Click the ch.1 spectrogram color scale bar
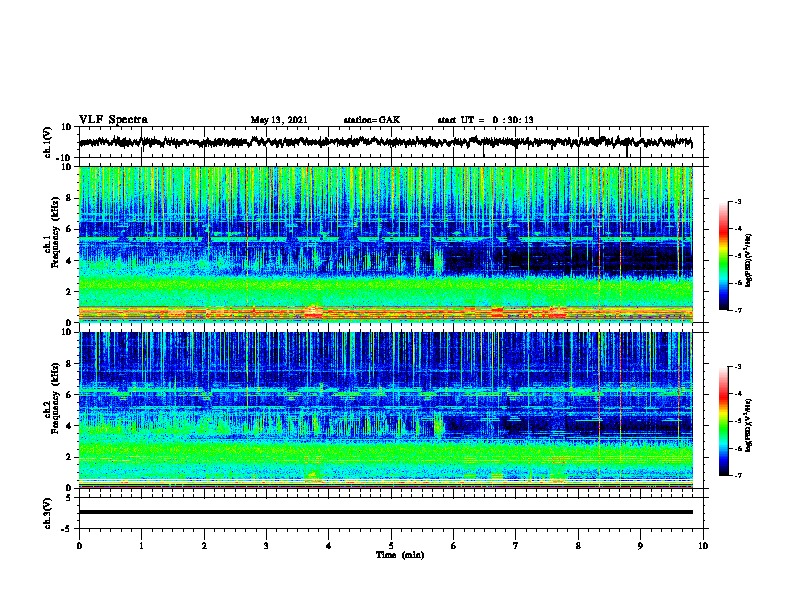The width and height of the screenshot is (792, 612). point(723,256)
